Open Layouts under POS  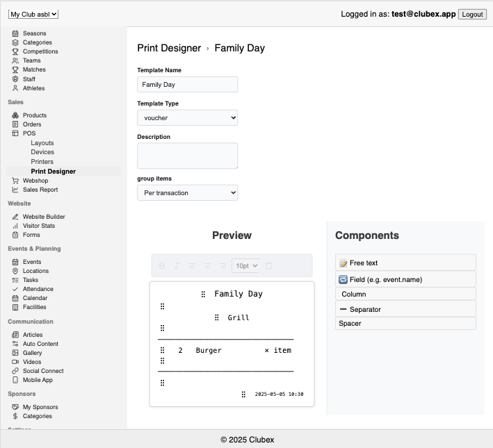point(42,143)
